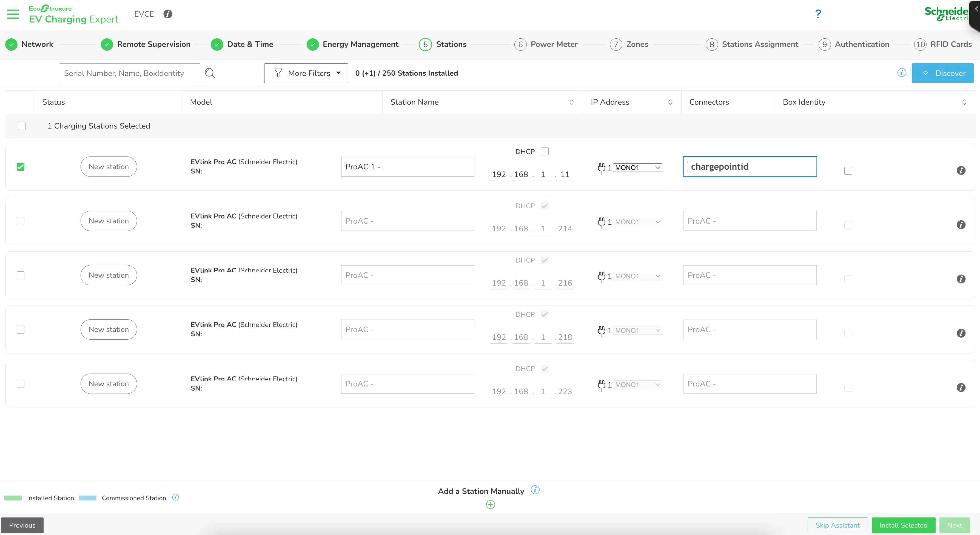Click New station button in .223 row

click(x=109, y=383)
